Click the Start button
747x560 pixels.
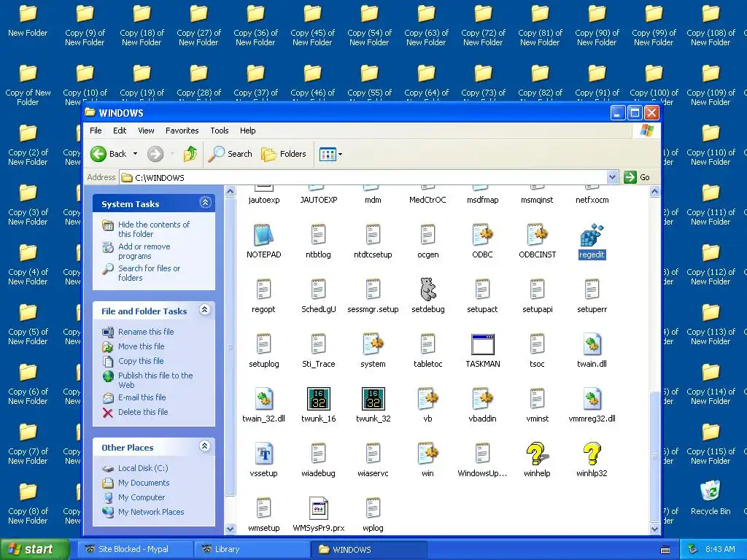[34, 549]
